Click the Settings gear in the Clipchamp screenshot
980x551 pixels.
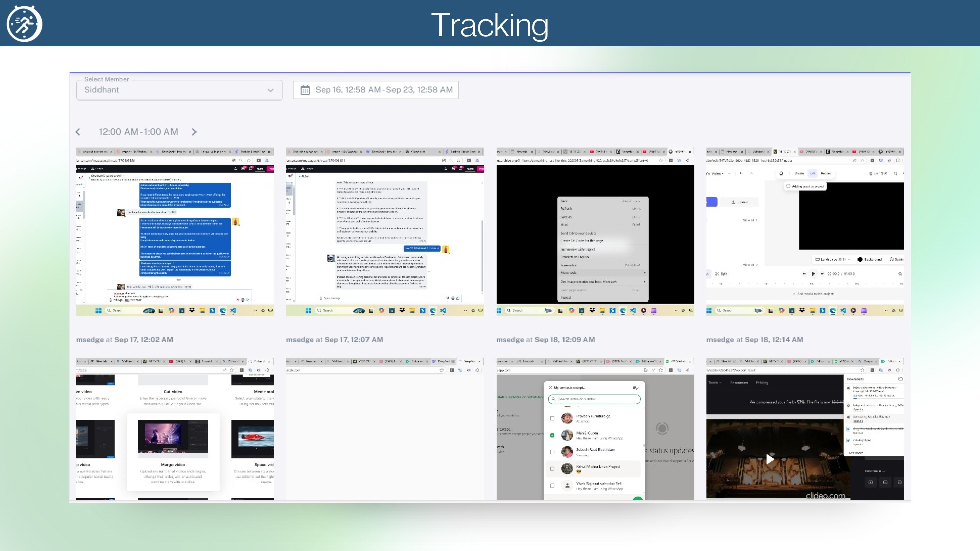892,259
